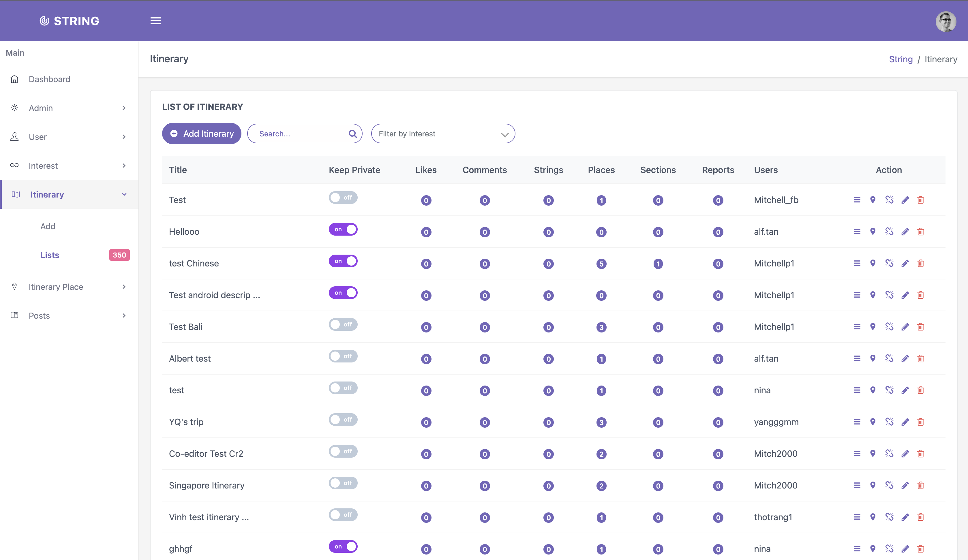Disable the Keep Private toggle for ghhgf
The width and height of the screenshot is (968, 560).
click(343, 546)
